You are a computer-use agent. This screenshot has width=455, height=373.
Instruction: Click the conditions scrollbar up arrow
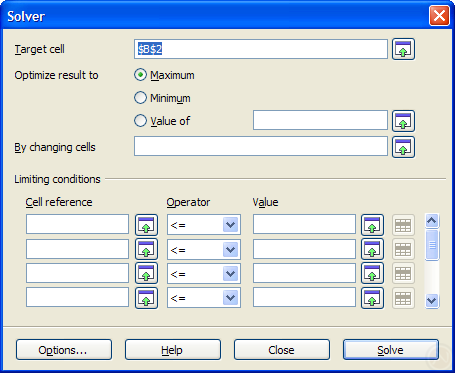click(432, 220)
